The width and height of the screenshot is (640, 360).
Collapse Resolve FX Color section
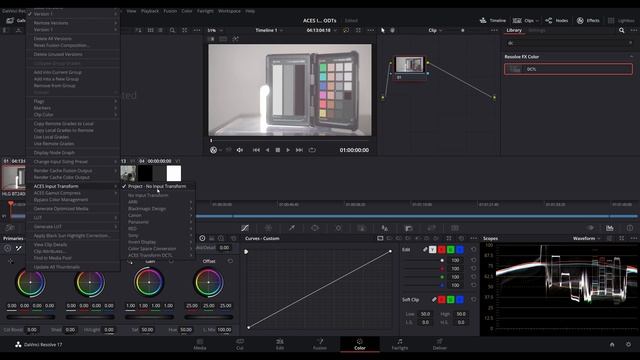click(631, 57)
